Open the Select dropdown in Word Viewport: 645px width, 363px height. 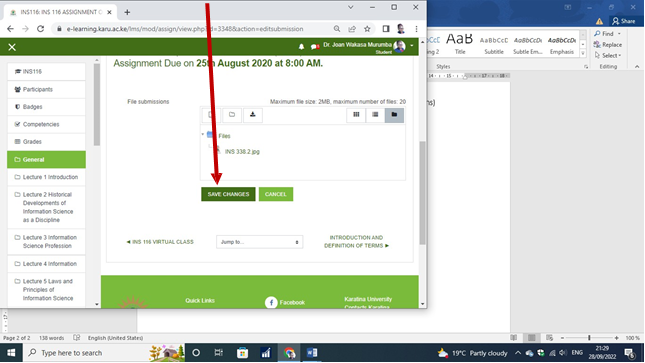tap(608, 55)
